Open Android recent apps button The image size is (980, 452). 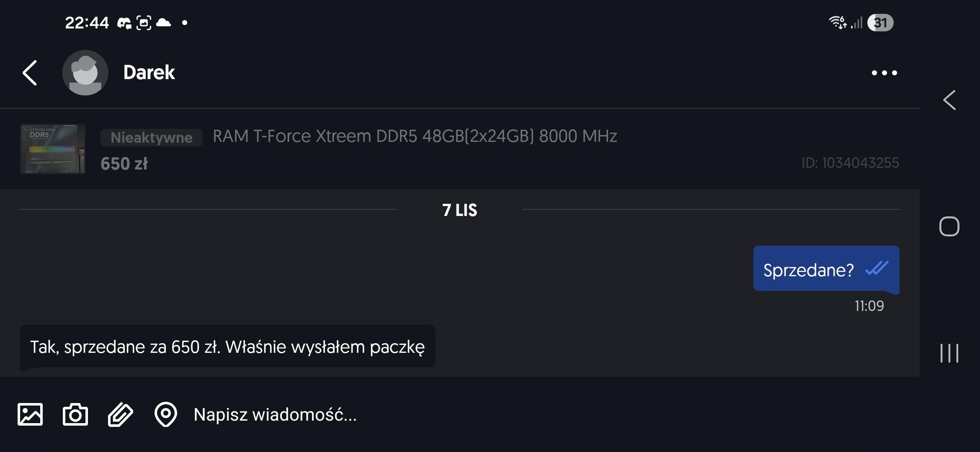pos(949,353)
